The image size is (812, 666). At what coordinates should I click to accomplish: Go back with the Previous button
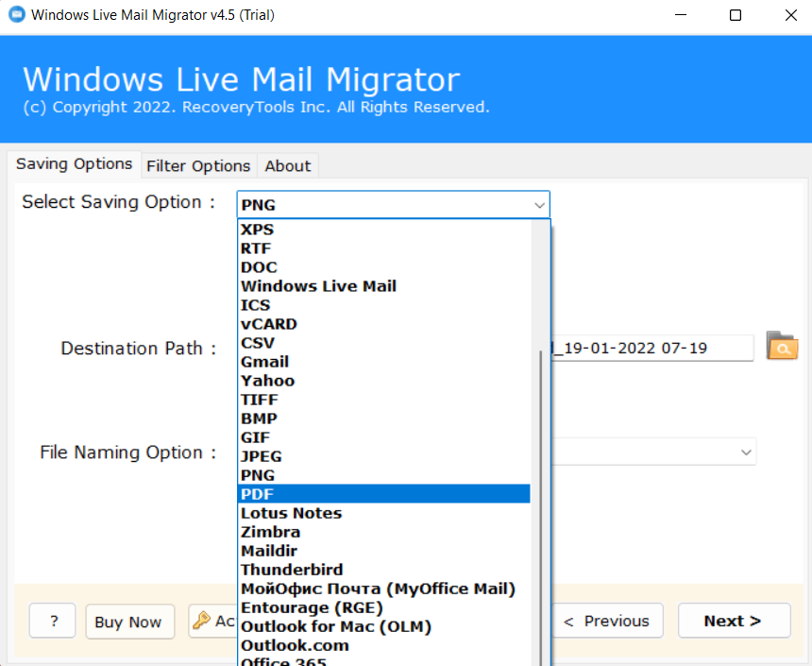(606, 621)
